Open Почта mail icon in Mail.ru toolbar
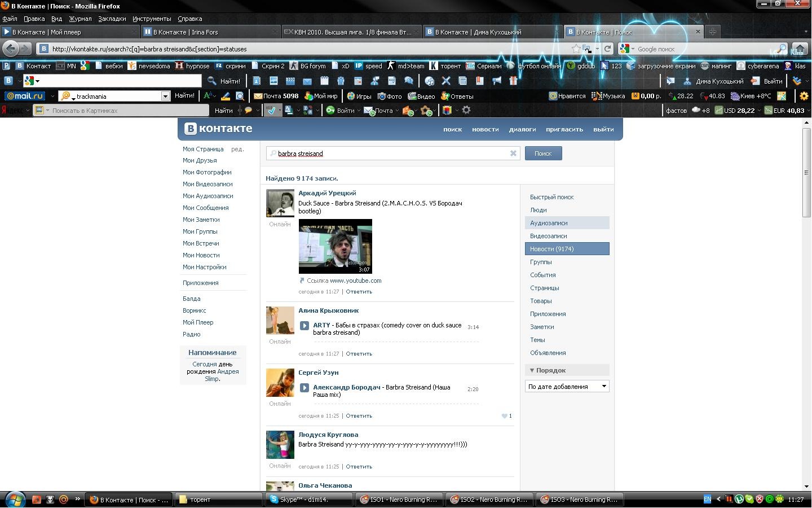Screen dimensions: 812x508 pyautogui.click(x=258, y=96)
